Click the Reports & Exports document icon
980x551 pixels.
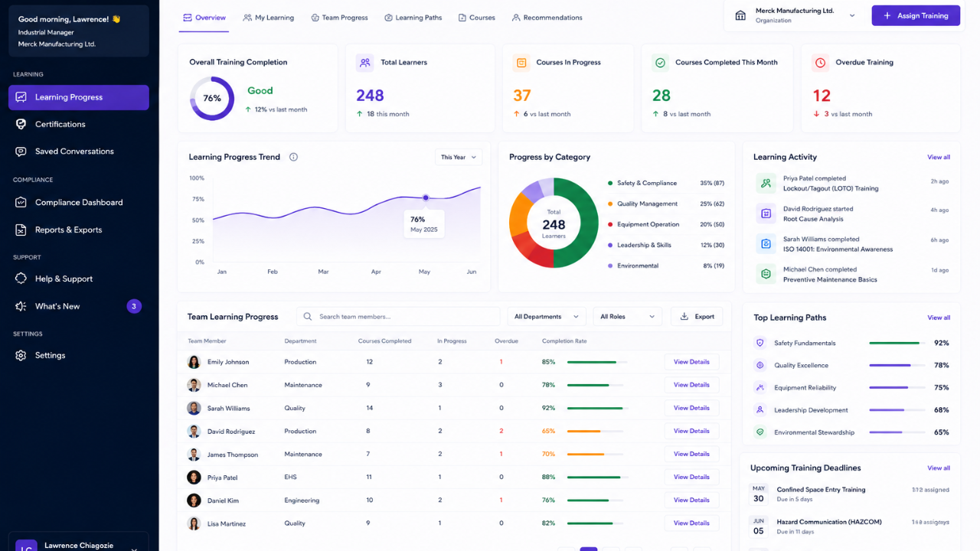click(x=21, y=230)
